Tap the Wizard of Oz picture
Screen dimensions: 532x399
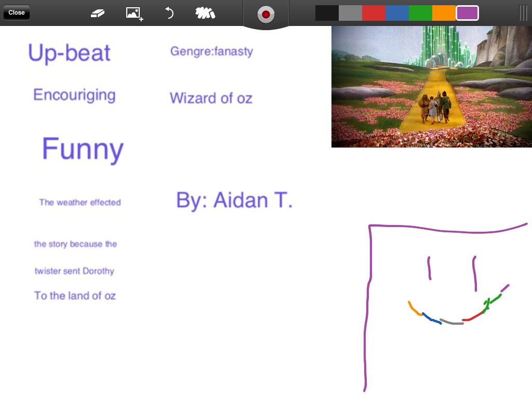[432, 87]
